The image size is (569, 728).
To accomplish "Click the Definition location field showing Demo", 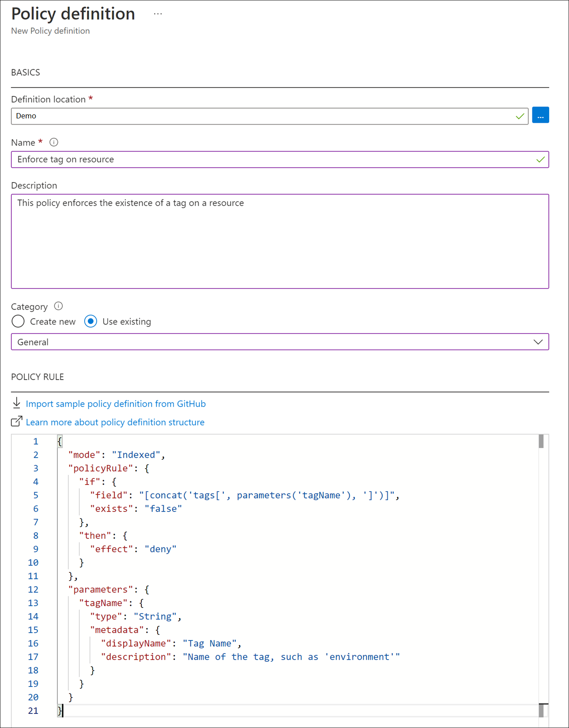I will (270, 116).
